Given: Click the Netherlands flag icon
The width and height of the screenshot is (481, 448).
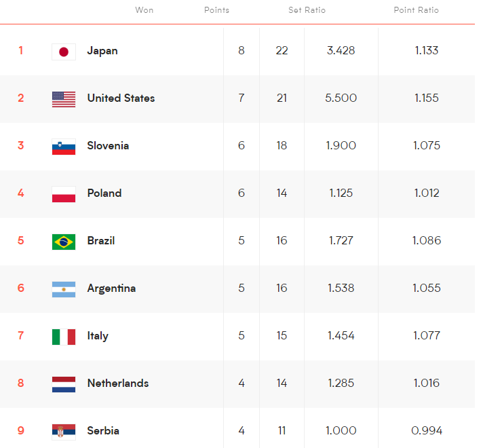Looking at the screenshot, I should pos(64,384).
